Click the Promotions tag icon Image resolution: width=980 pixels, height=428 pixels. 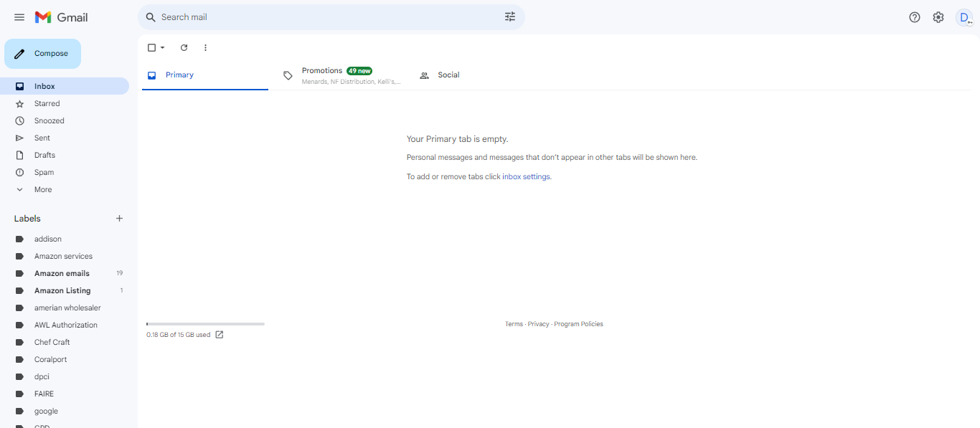(288, 75)
